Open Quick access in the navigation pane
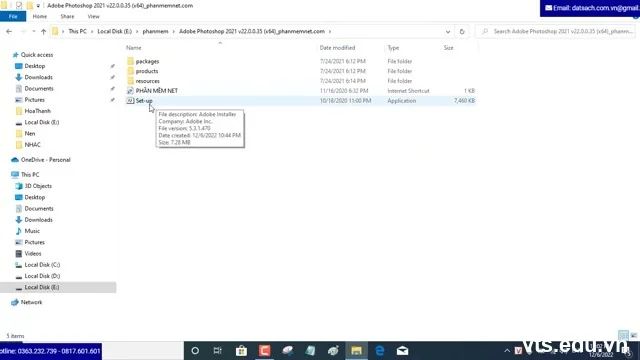Image resolution: width=640 pixels, height=360 pixels. pyautogui.click(x=37, y=55)
